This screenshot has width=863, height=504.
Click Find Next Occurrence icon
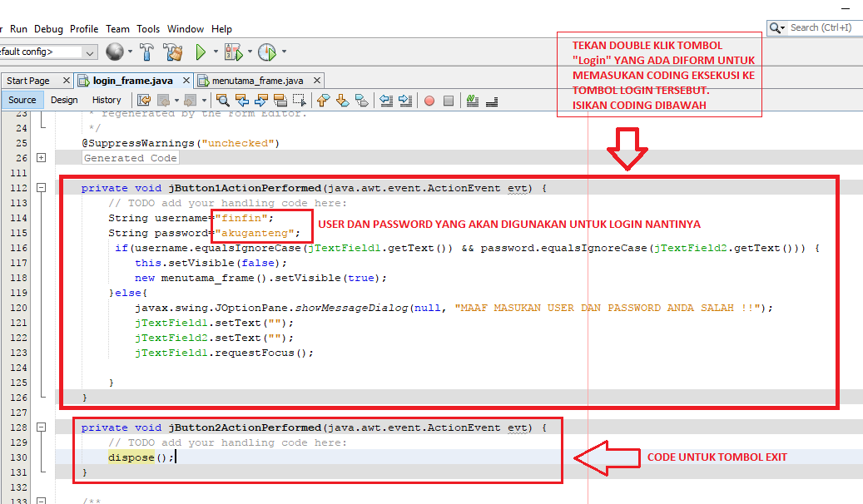click(260, 100)
